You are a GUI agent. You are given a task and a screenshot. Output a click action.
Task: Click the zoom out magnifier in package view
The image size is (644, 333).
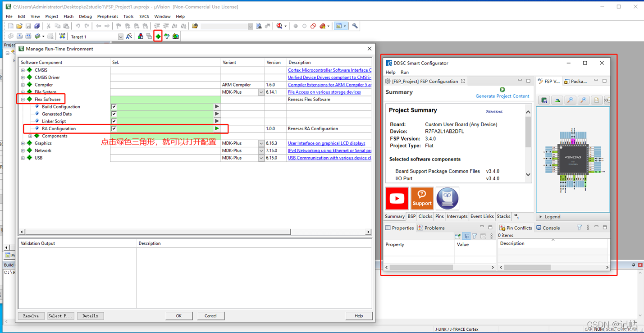tap(571, 100)
